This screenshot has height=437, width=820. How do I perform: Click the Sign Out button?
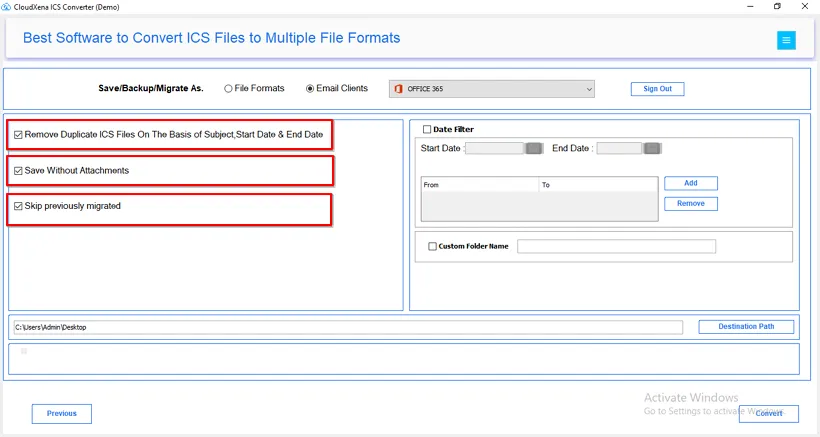(x=657, y=89)
